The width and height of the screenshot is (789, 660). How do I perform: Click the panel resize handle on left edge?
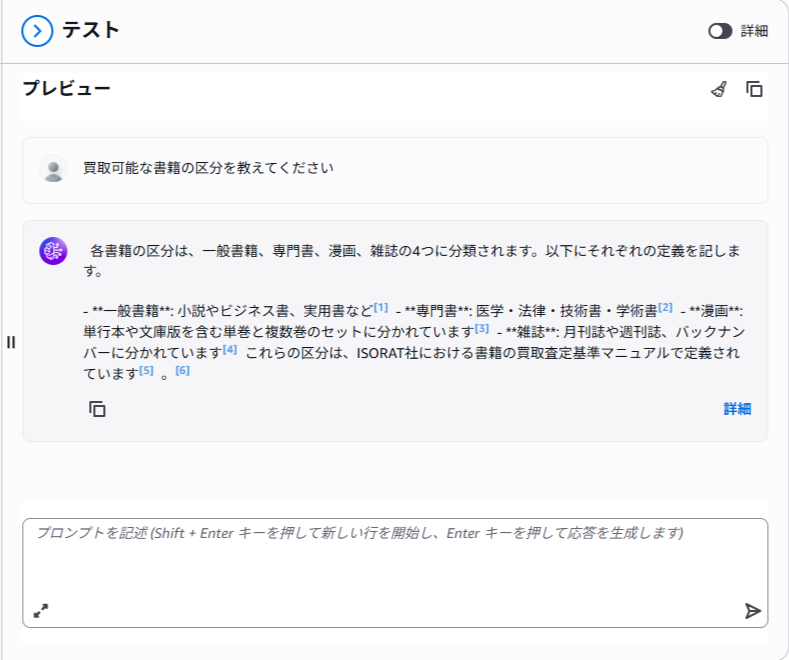[x=11, y=342]
